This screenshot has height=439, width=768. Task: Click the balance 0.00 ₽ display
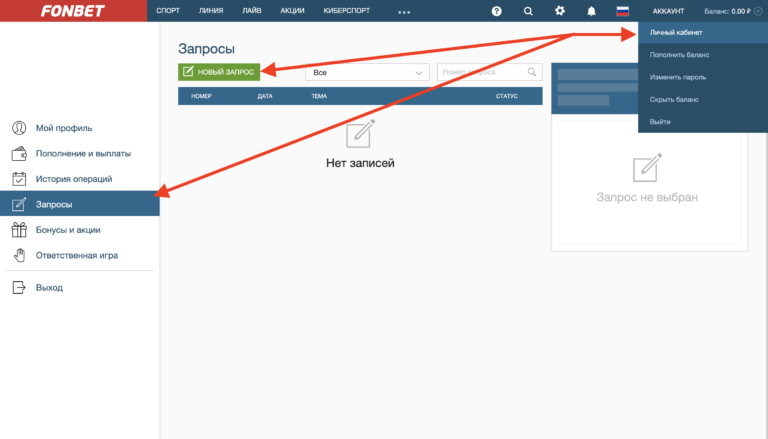coord(727,11)
